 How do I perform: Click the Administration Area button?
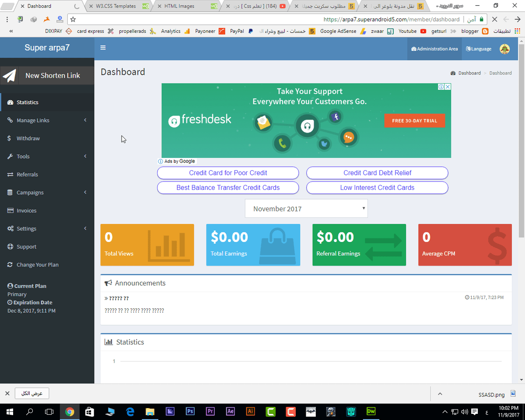(434, 49)
